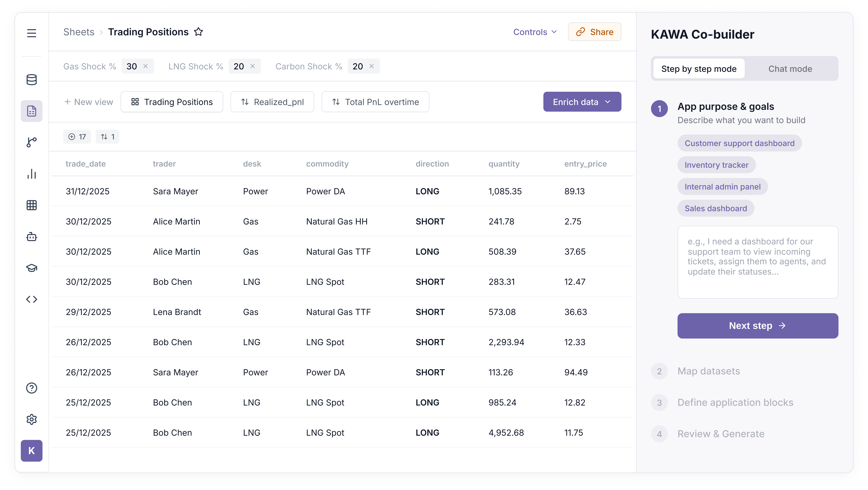Favorite Trading Positions with star icon
Screen dimensions: 868x490
pyautogui.click(x=198, y=32)
